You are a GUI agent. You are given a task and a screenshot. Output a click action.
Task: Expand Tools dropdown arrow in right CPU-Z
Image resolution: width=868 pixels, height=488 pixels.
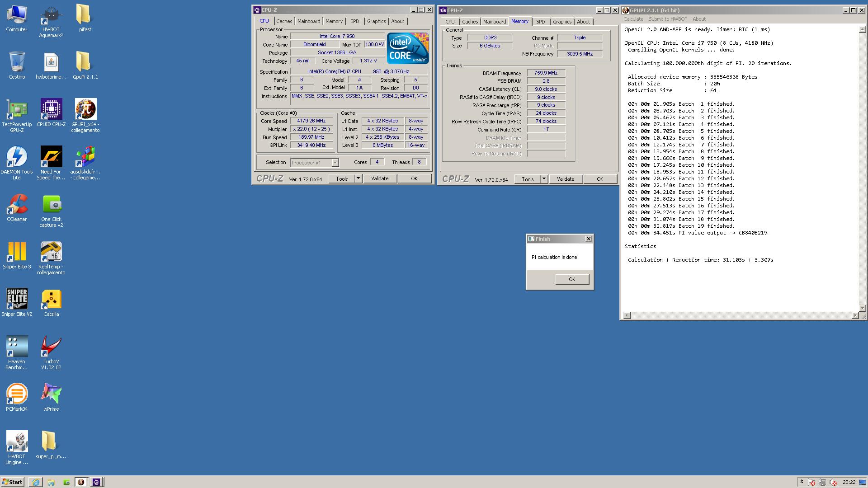[544, 179]
